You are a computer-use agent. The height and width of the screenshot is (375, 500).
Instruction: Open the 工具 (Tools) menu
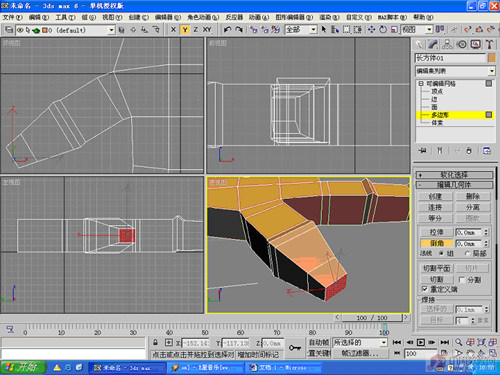click(x=65, y=17)
